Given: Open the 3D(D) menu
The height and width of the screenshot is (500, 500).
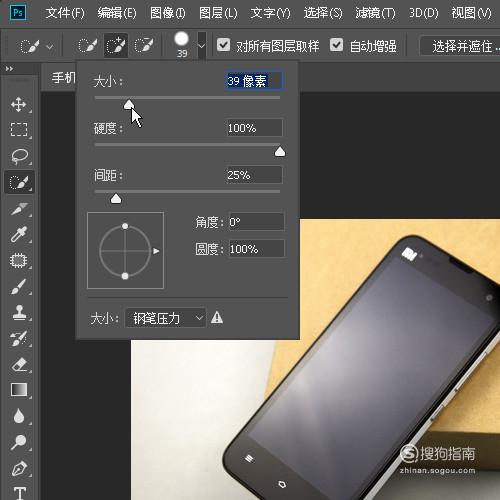Looking at the screenshot, I should (424, 13).
